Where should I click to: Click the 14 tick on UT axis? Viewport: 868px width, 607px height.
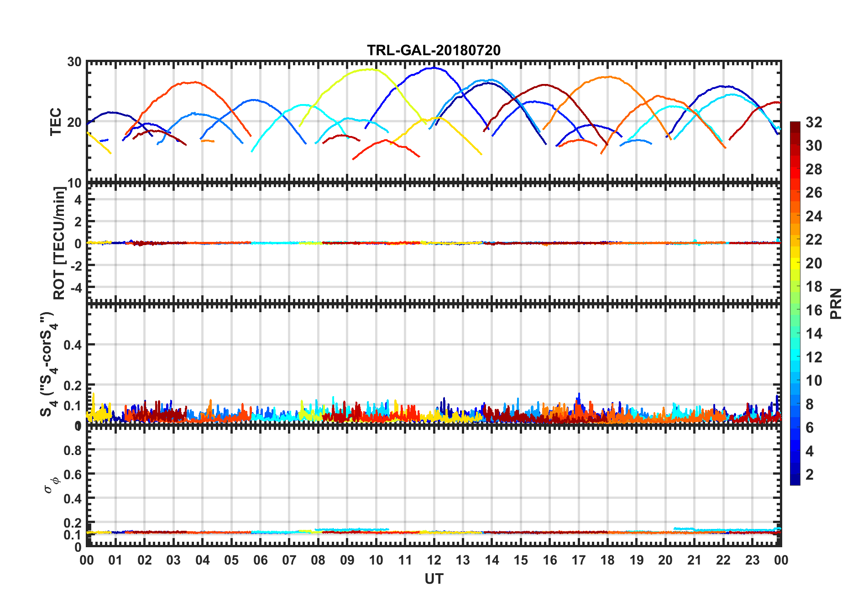(492, 560)
